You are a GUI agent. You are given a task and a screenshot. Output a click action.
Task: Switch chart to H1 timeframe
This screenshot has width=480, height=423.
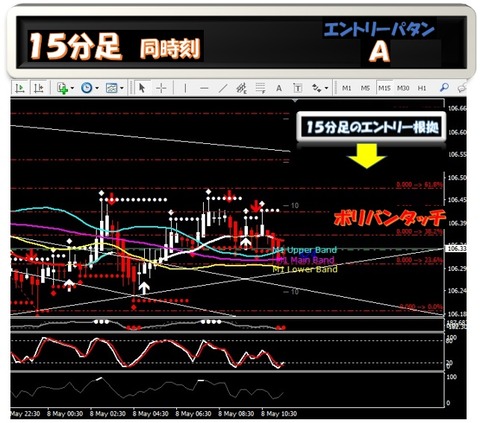422,88
